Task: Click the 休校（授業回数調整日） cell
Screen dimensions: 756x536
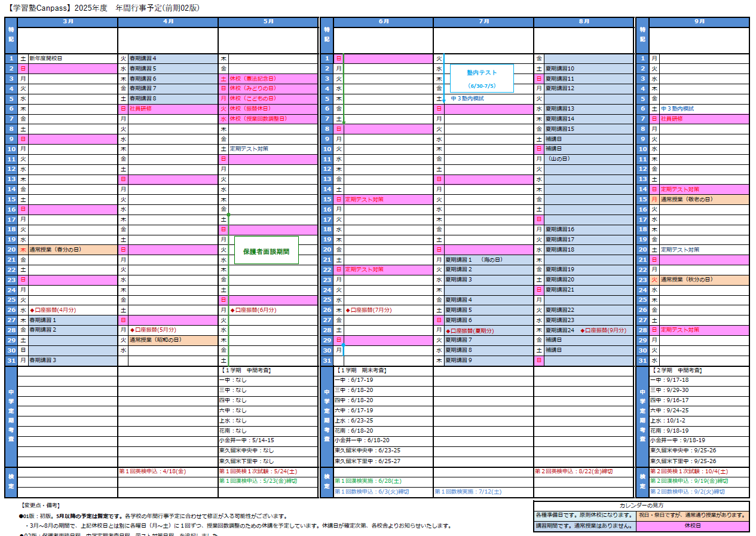Action: (273, 119)
